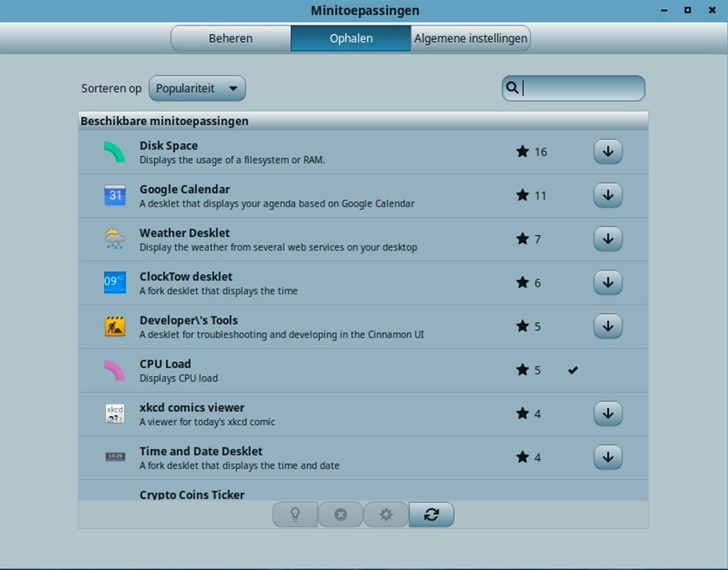
Task: Switch to the Beheren tab
Action: (x=230, y=39)
